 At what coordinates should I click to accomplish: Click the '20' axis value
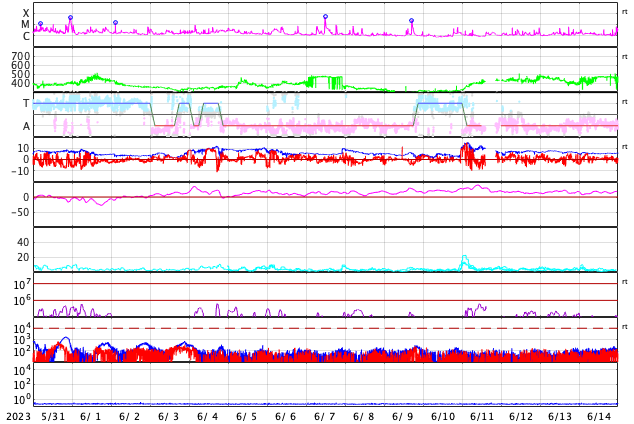tap(23, 257)
